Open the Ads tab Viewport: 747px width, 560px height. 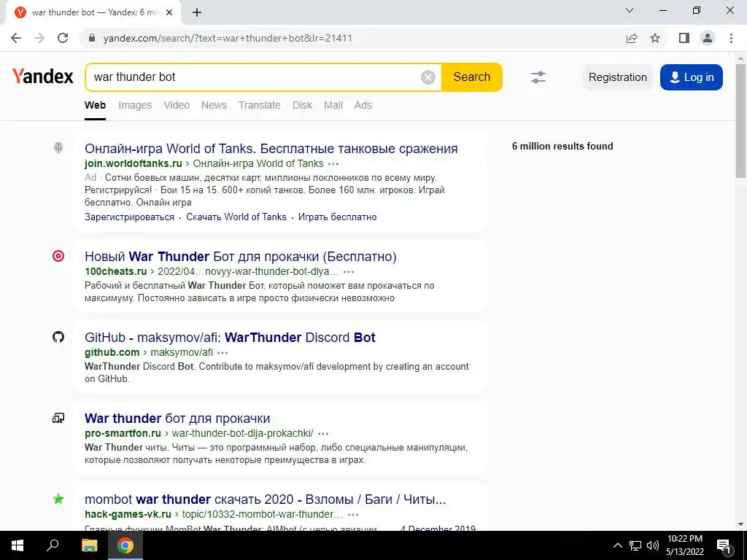click(x=363, y=105)
